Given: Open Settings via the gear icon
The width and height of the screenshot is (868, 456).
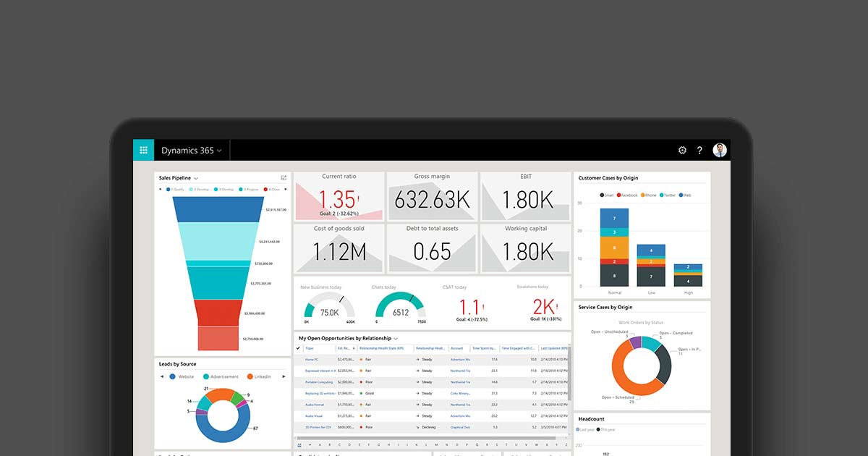Looking at the screenshot, I should 681,150.
